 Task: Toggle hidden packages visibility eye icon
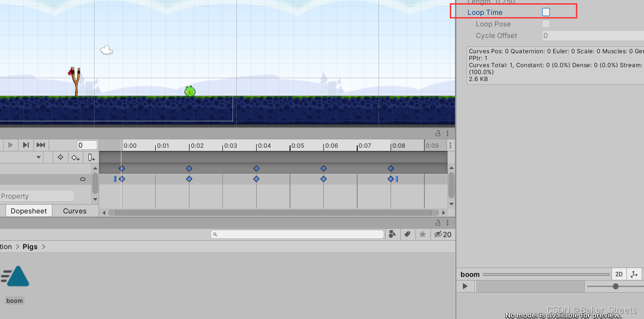point(442,234)
